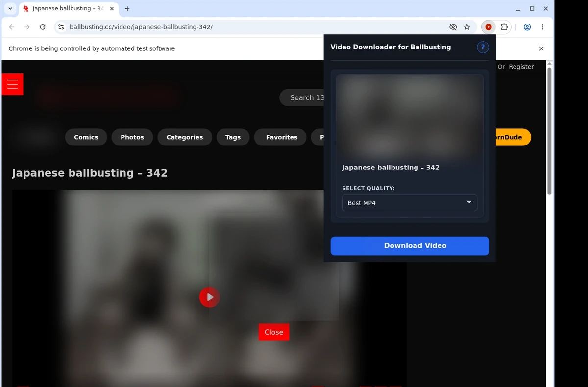This screenshot has width=588, height=387.
Task: Select the Japanese ballbusting – 34 tab
Action: [68, 9]
